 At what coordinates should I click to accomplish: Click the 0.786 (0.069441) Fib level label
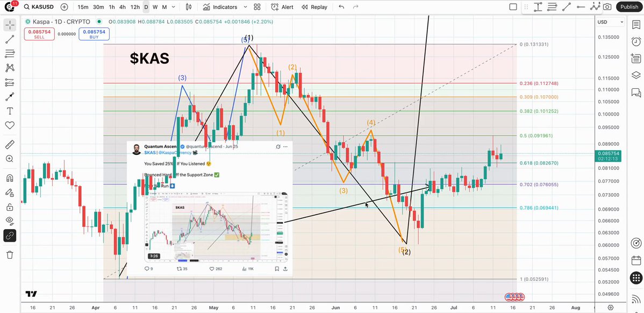pyautogui.click(x=539, y=208)
